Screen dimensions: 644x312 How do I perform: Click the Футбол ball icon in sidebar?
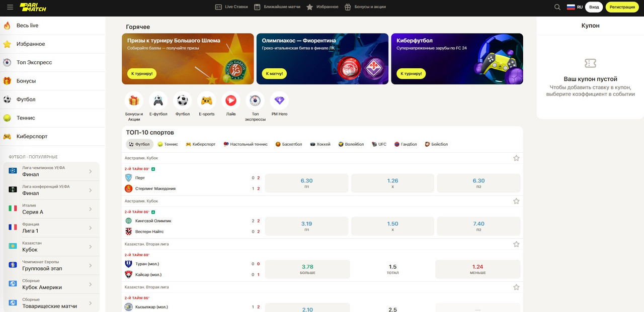(x=7, y=99)
